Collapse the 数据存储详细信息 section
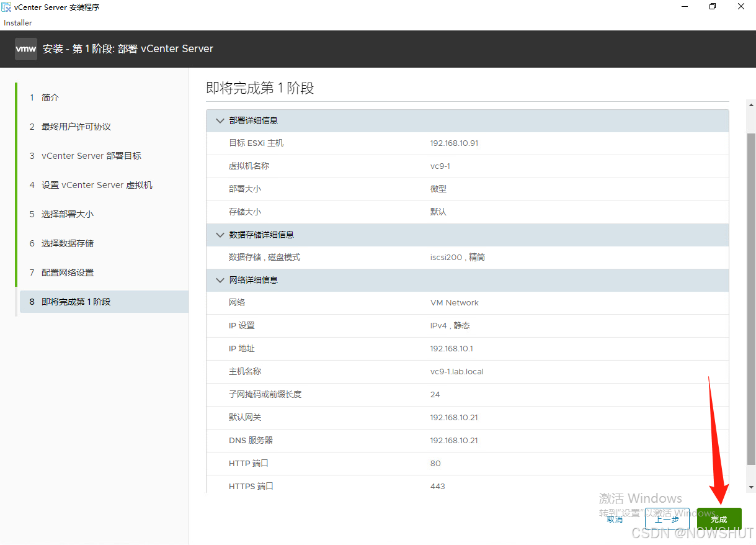Viewport: 756px width, 545px height. (x=219, y=235)
